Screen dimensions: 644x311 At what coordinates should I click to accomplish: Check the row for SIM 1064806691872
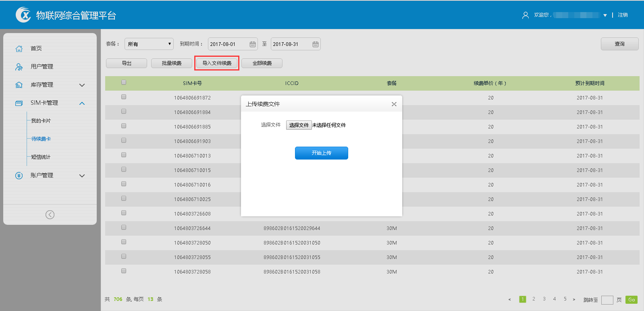coord(124,97)
